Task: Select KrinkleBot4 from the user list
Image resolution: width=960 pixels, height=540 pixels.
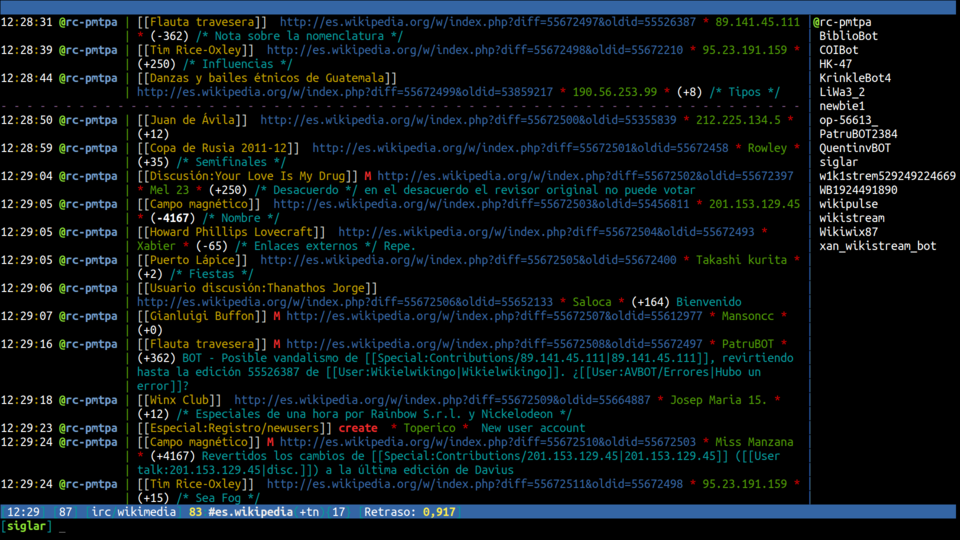Action: pyautogui.click(x=855, y=77)
